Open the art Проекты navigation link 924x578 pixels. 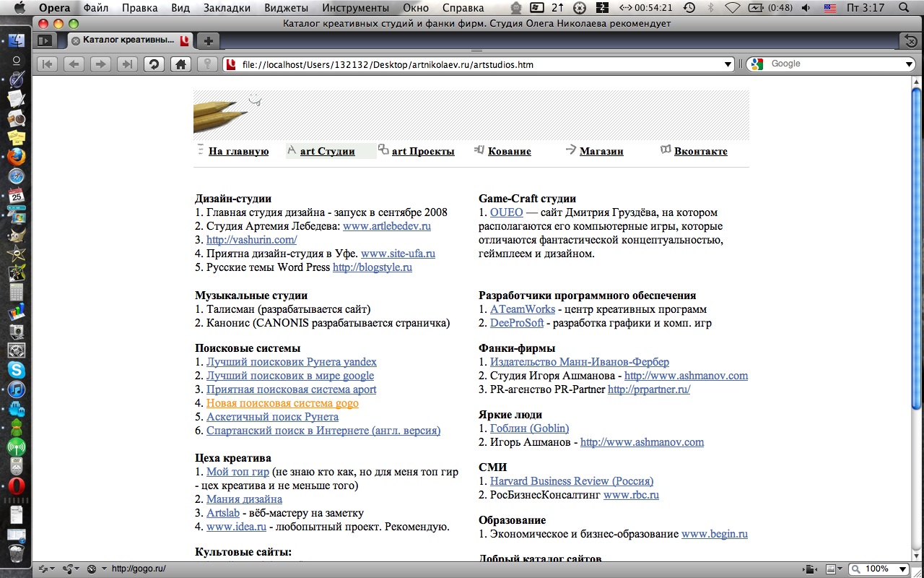point(422,152)
